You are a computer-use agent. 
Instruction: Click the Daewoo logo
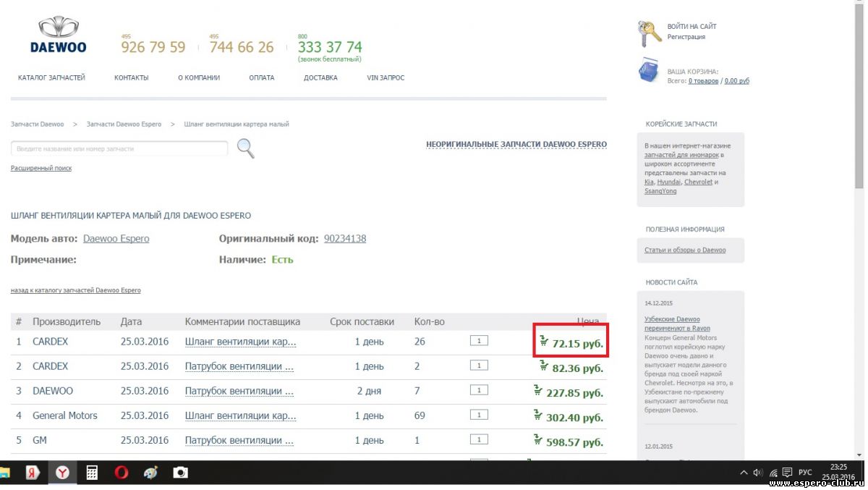[x=58, y=35]
